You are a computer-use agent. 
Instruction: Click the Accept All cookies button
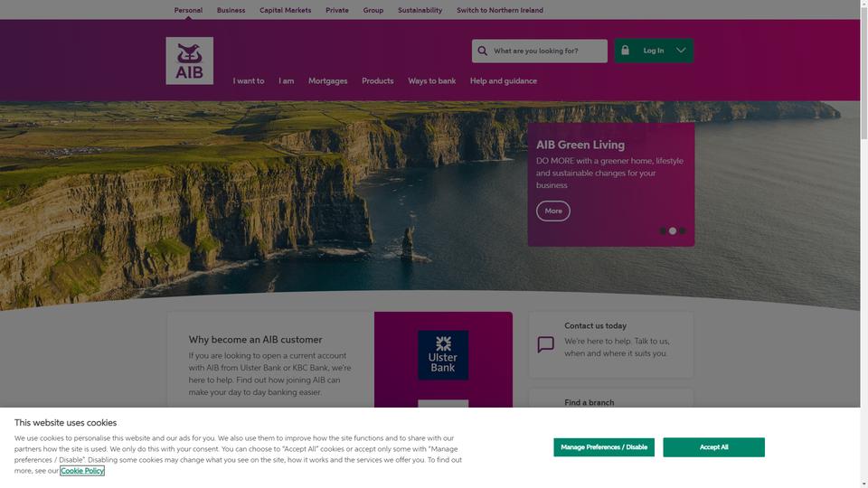(713, 447)
